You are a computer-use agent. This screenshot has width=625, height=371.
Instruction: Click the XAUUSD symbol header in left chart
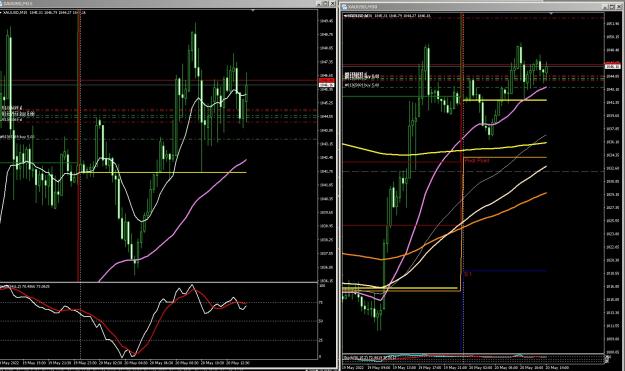point(43,12)
